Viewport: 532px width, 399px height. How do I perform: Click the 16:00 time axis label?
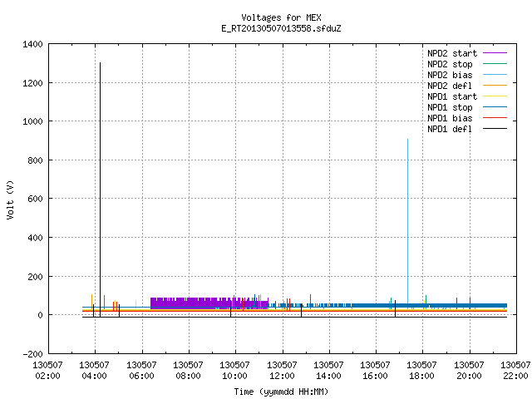(x=375, y=376)
